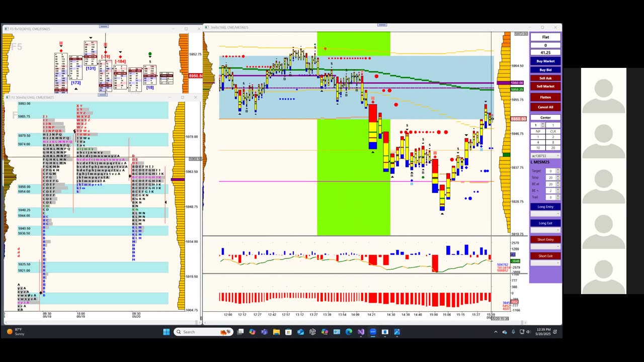644x362 pixels.
Task: Open the dropdown under Short Exit
Action: pyautogui.click(x=545, y=263)
